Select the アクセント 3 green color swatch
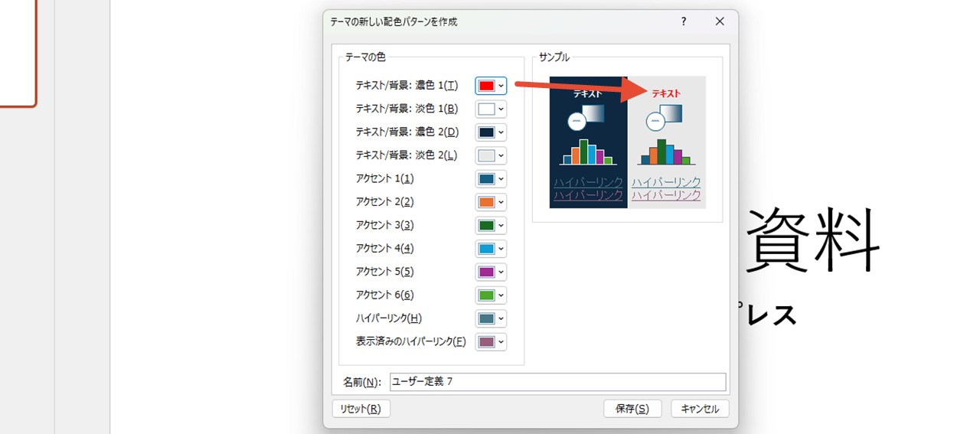This screenshot has width=980, height=434. coord(487,226)
